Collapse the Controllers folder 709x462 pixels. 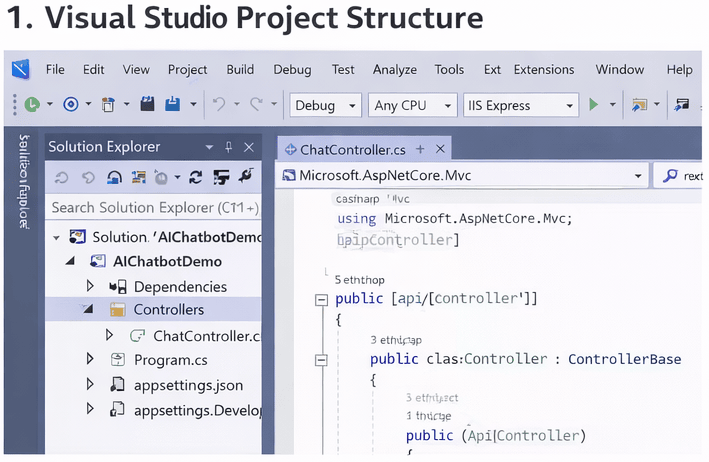click(x=87, y=309)
